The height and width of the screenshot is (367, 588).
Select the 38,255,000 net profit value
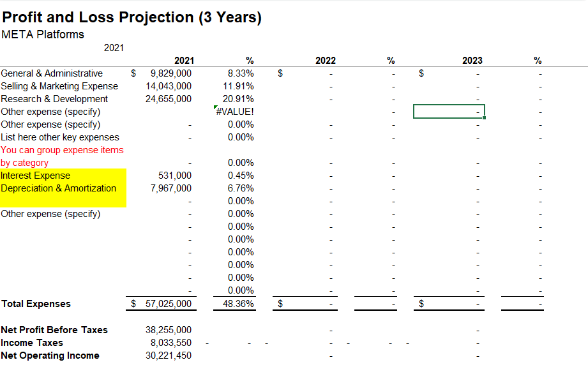click(169, 330)
